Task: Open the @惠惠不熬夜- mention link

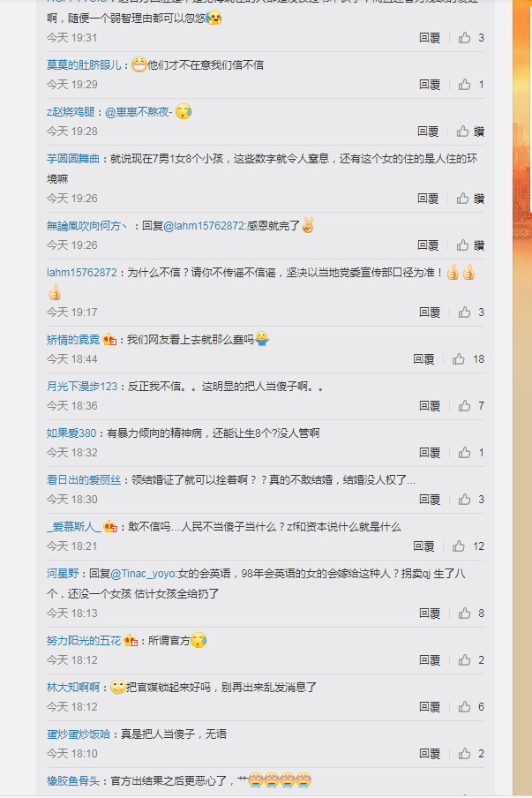Action: [x=139, y=112]
